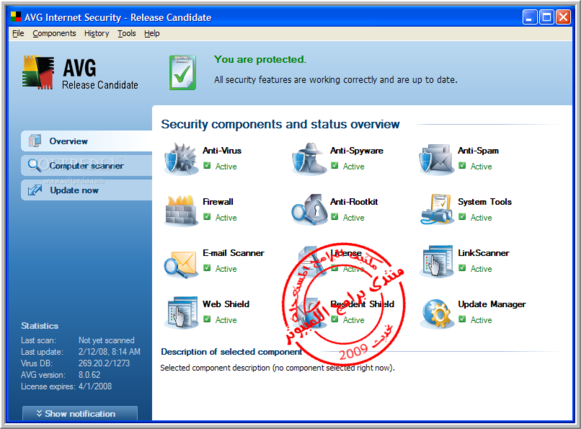Viewport: 581px width, 429px height.
Task: Click the 'You are protected.' heading
Action: pyautogui.click(x=260, y=59)
